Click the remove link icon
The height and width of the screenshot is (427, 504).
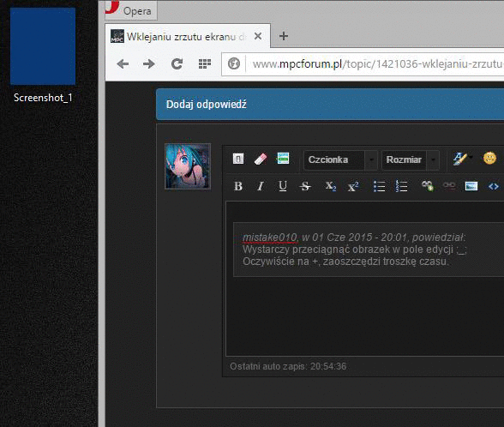pyautogui.click(x=449, y=185)
